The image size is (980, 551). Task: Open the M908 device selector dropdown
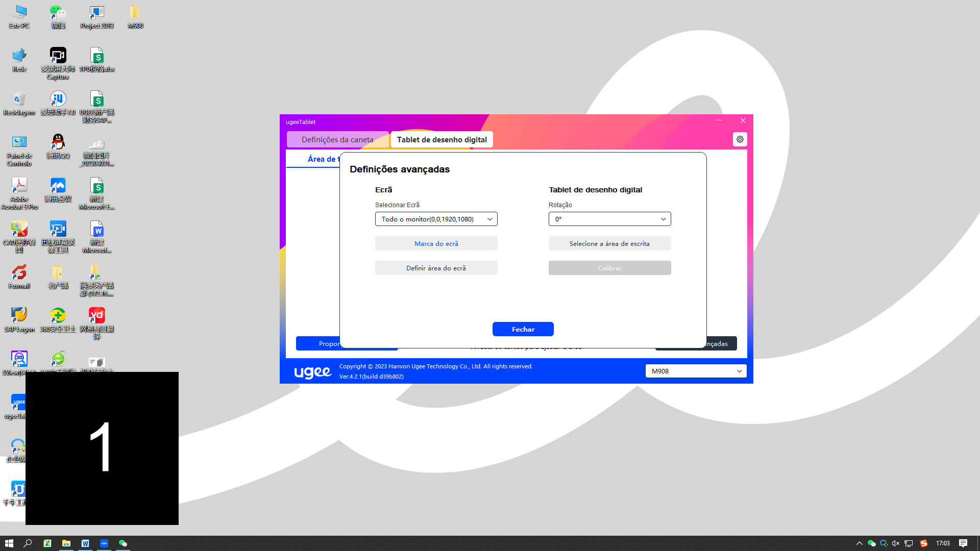pos(696,371)
